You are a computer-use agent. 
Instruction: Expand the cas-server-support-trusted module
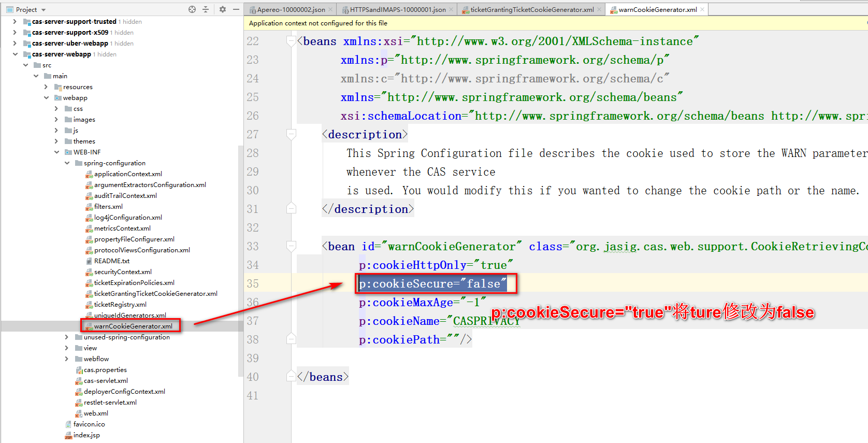pyautogui.click(x=15, y=22)
